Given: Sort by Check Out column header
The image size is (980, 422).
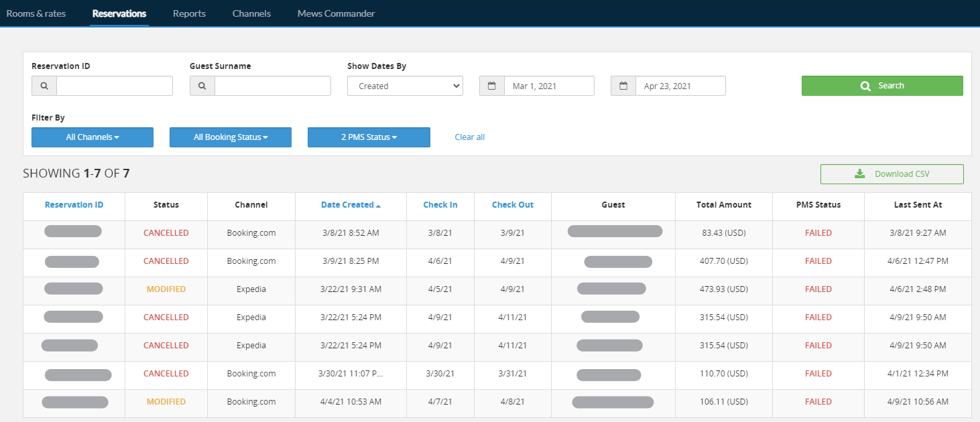Looking at the screenshot, I should point(513,205).
